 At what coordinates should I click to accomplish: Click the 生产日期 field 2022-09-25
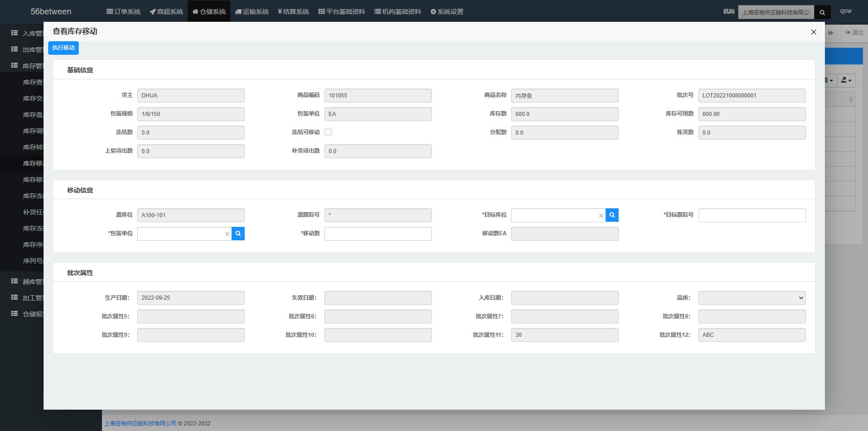(190, 298)
